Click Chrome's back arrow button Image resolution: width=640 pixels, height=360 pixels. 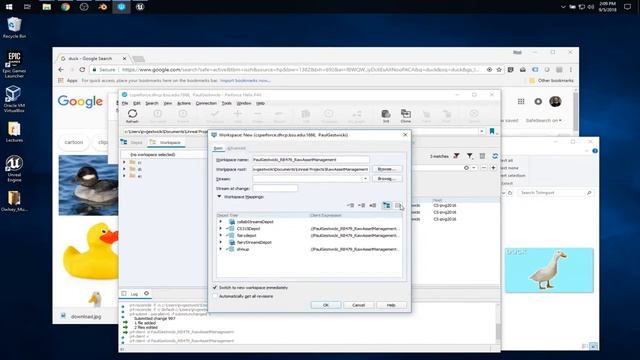(x=61, y=70)
